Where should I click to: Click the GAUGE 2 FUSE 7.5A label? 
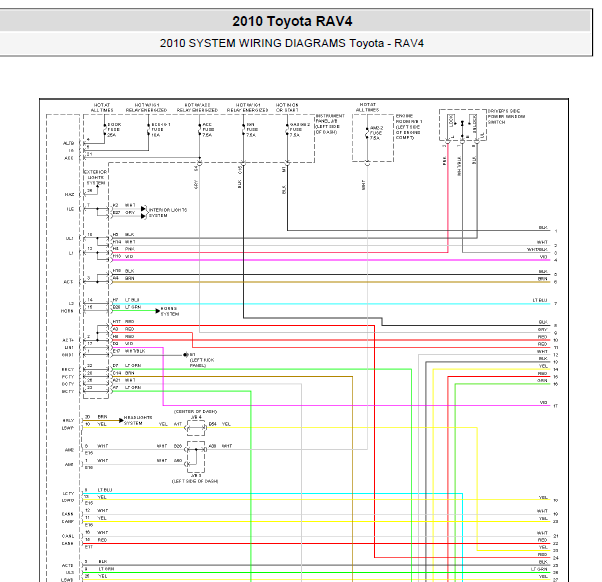(x=299, y=130)
